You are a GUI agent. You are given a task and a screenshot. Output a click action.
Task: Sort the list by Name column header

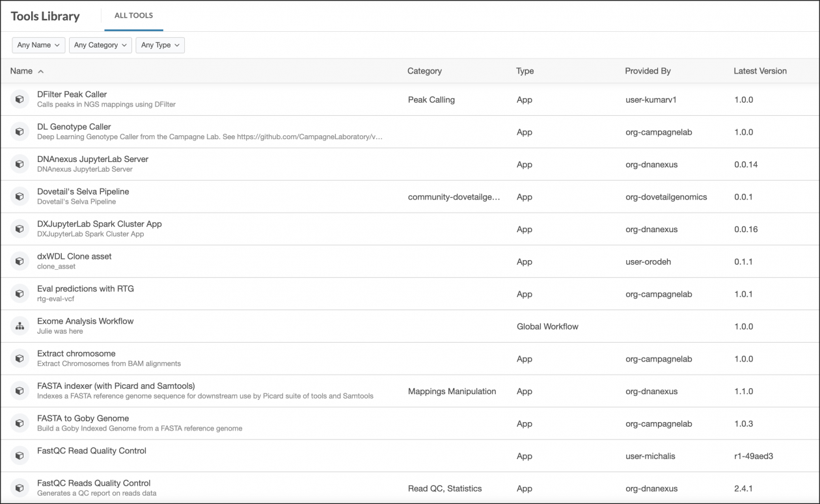click(21, 71)
